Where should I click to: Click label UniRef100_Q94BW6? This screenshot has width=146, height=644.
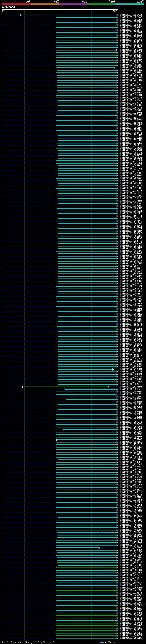tap(131, 67)
